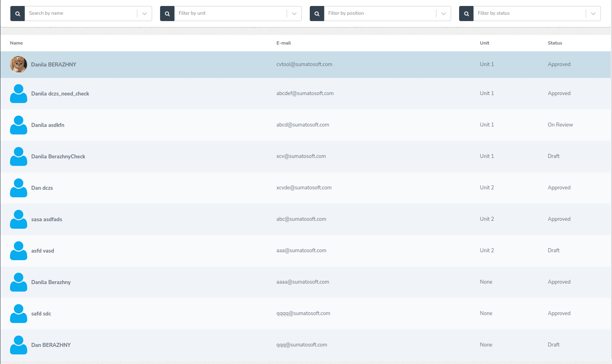Click Approved status of safd sdc
Screen dimensions: 612x364
tap(559, 313)
